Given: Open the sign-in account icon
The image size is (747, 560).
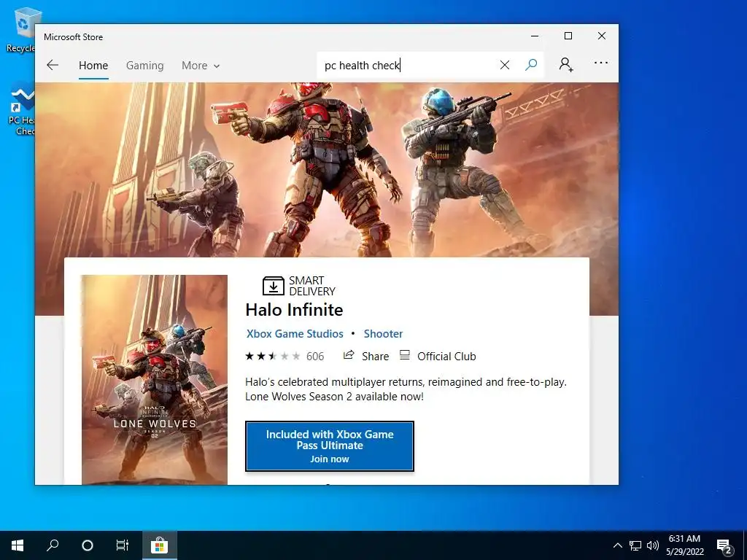Looking at the screenshot, I should (x=566, y=64).
